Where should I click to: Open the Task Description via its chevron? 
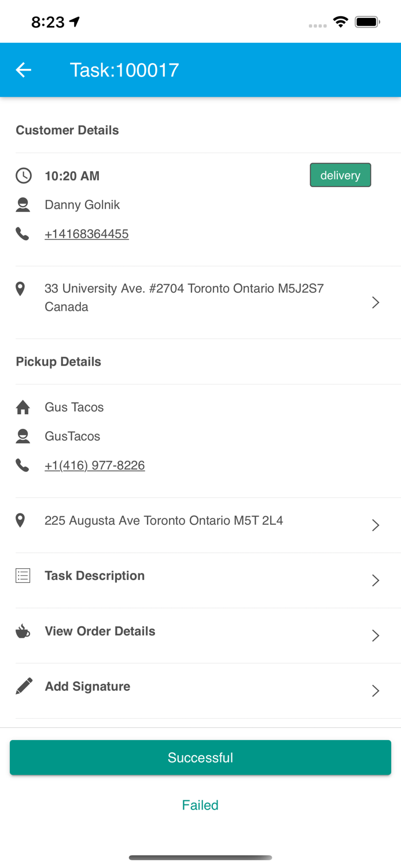376,580
